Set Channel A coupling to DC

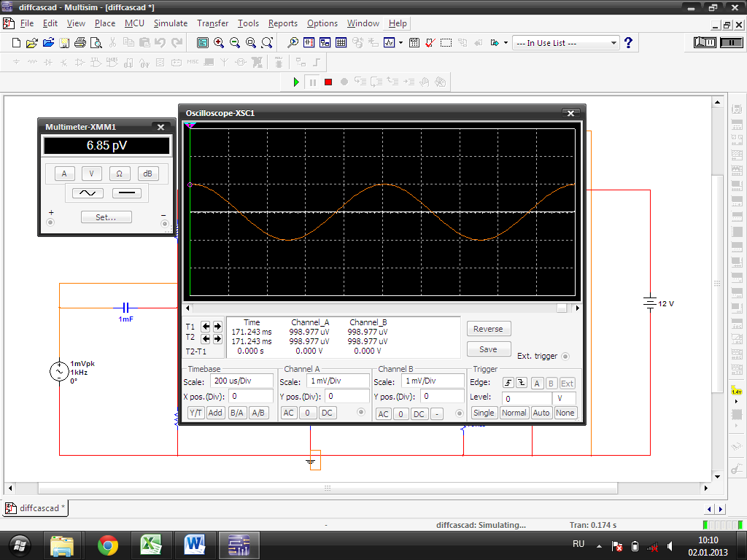(327, 413)
